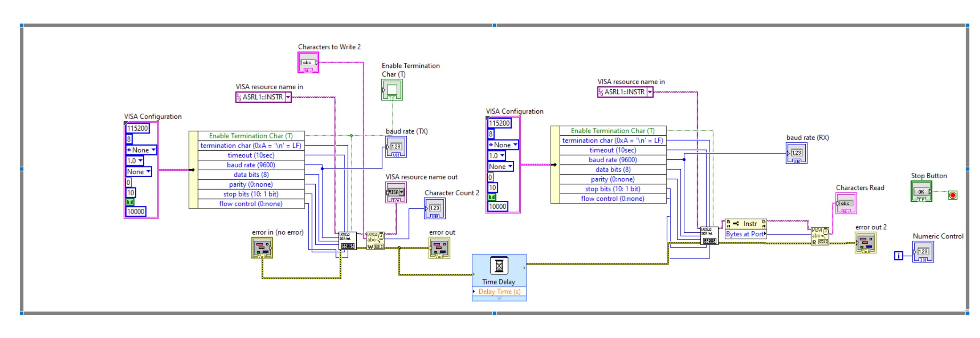Select the VISA Read function node
Image resolution: width=980 pixels, height=338 pixels.
pos(820,236)
